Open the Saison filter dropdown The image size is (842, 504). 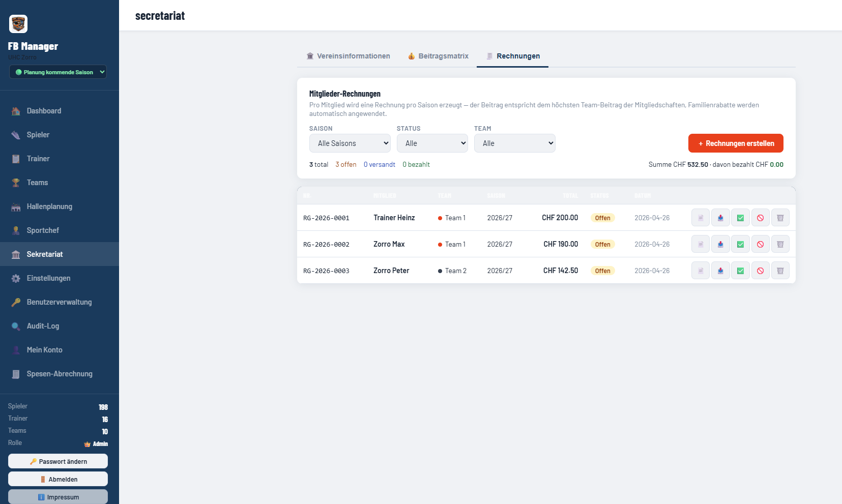[x=350, y=143]
